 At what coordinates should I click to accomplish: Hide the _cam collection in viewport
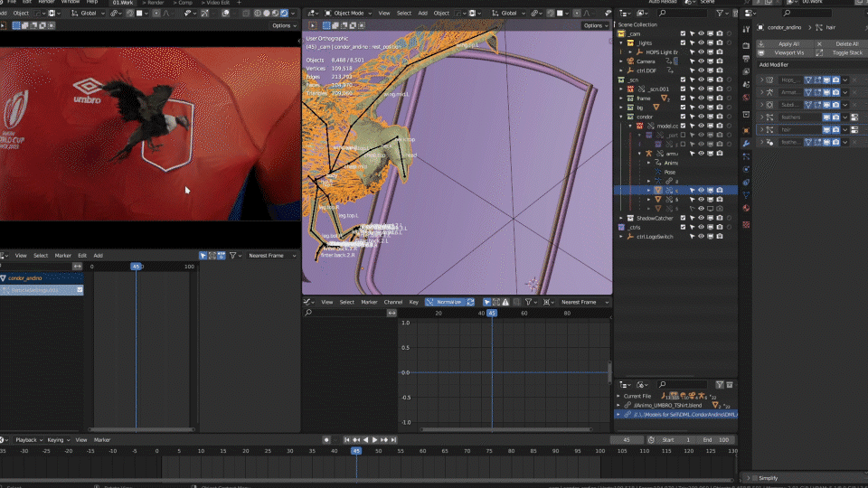pyautogui.click(x=702, y=33)
